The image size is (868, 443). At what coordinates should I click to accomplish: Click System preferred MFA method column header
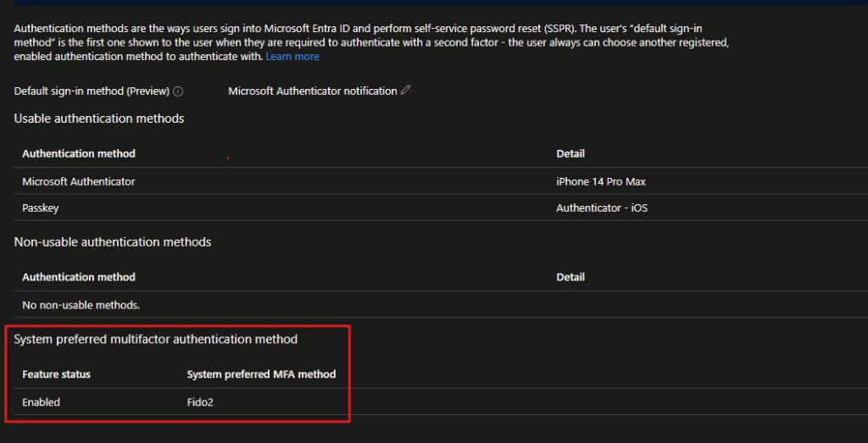click(x=261, y=374)
